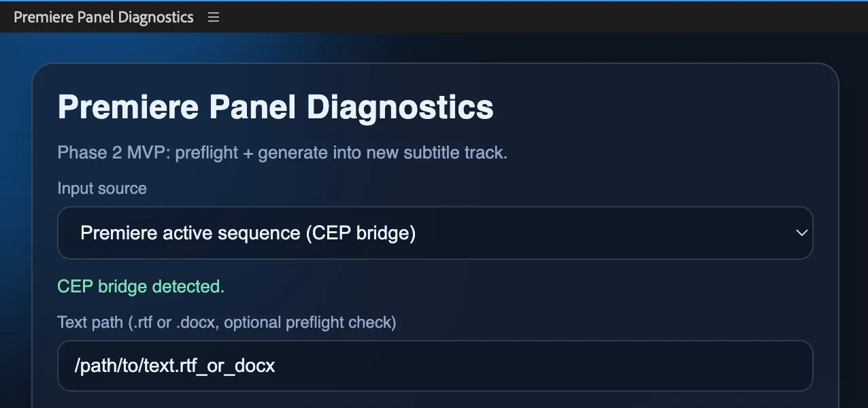Click empty space in the dark panel header bar

click(544, 17)
